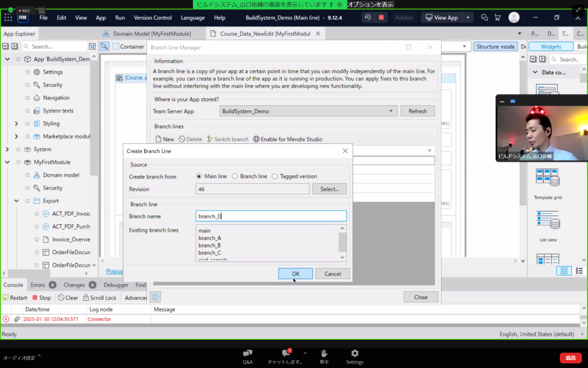Click the Clear icon in Console toolbar
This screenshot has height=368, width=588.
tap(61, 298)
